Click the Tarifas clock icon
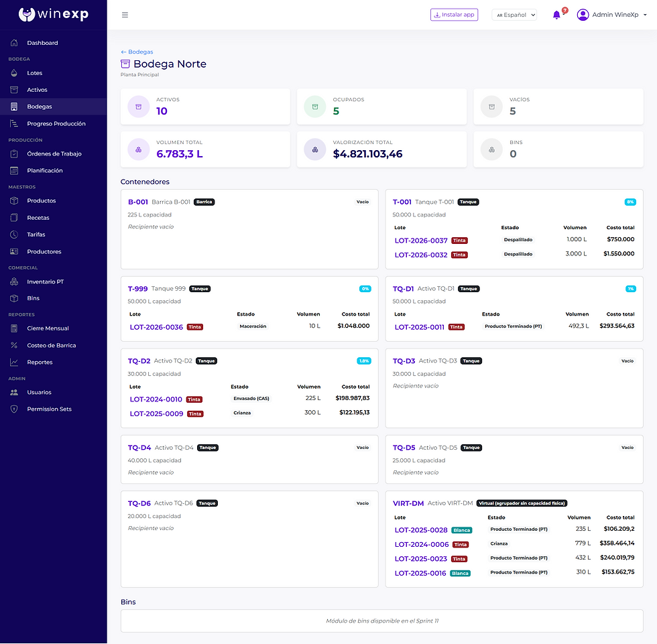657x644 pixels. (14, 235)
